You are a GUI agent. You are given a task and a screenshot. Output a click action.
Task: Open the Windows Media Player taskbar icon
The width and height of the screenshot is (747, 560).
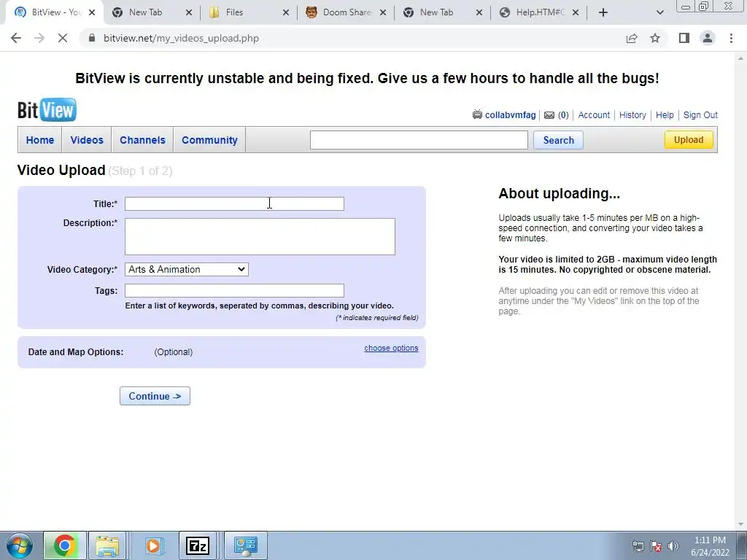(153, 545)
